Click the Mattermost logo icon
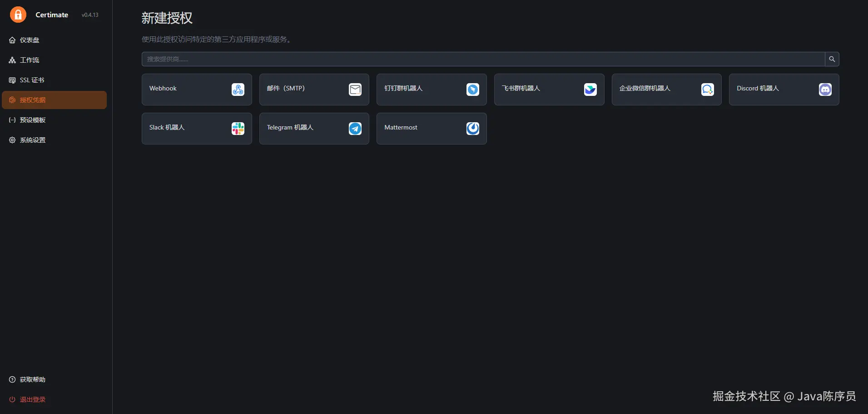The height and width of the screenshot is (414, 868). (473, 129)
